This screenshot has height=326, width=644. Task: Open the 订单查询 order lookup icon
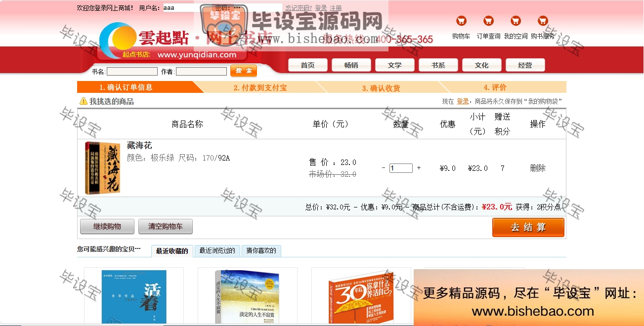[x=488, y=21]
